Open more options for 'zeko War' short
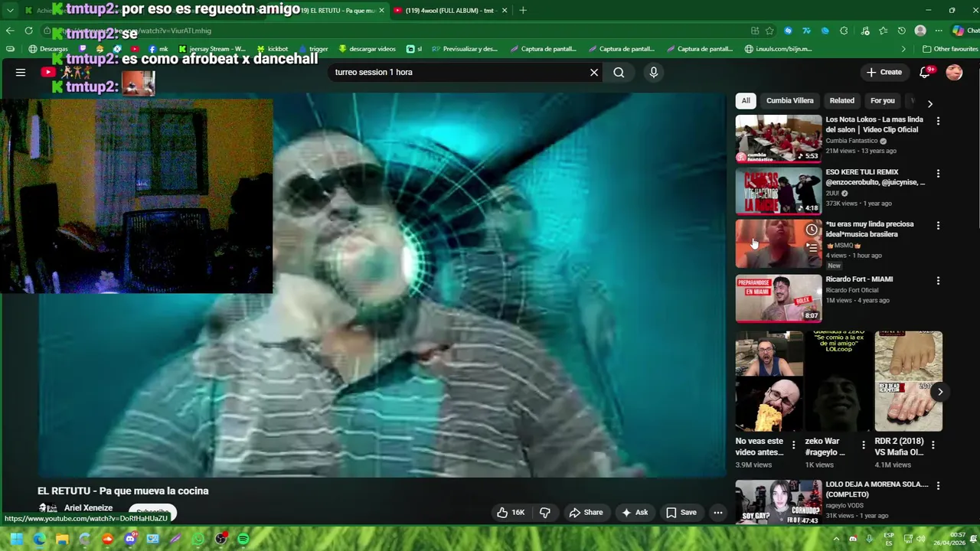This screenshot has height=551, width=980. pos(863,445)
